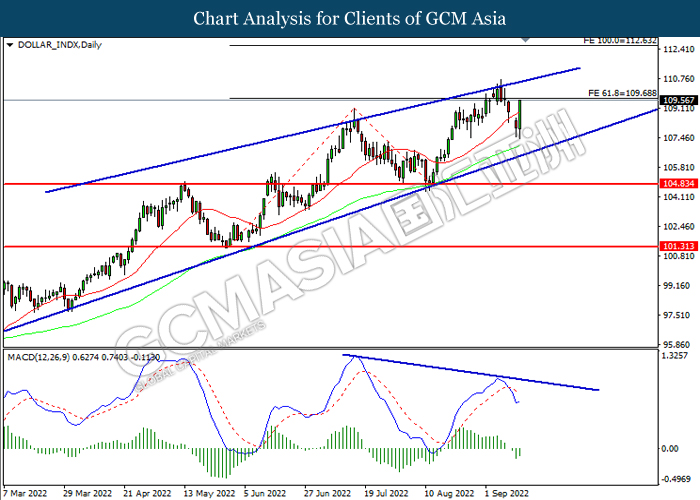
Task: Click the DOLLAR_INDX.Daily symbol label
Action: 60,45
